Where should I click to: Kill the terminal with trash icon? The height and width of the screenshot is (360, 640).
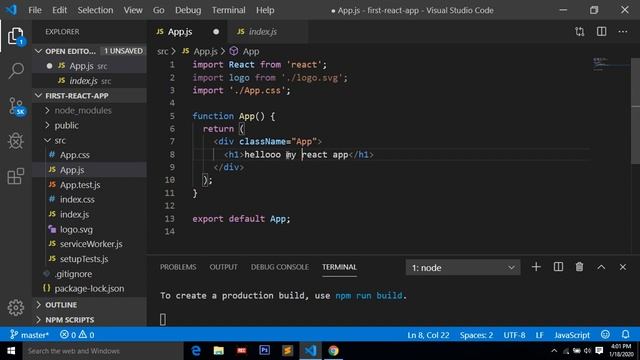click(579, 267)
